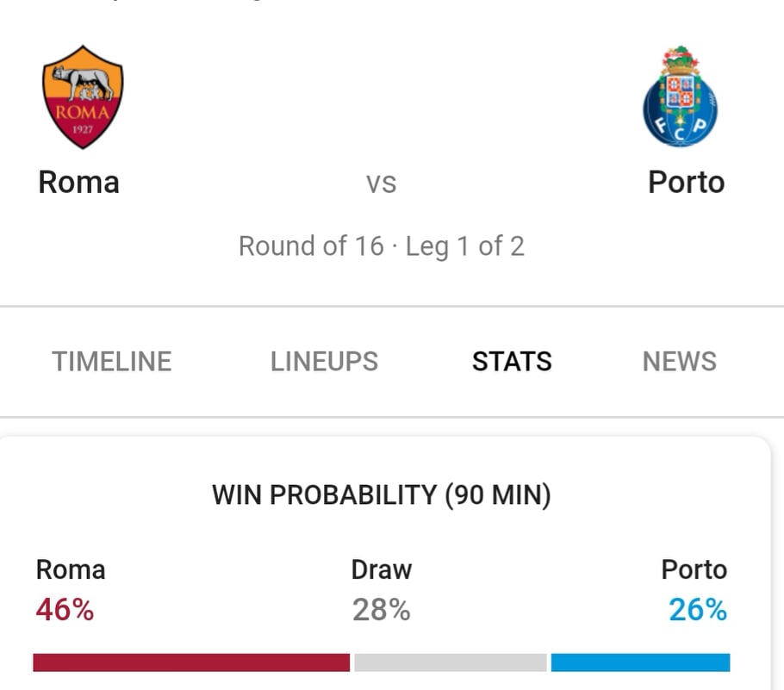Tap Roma's 46% win probability
The height and width of the screenshot is (690, 784).
click(x=65, y=610)
